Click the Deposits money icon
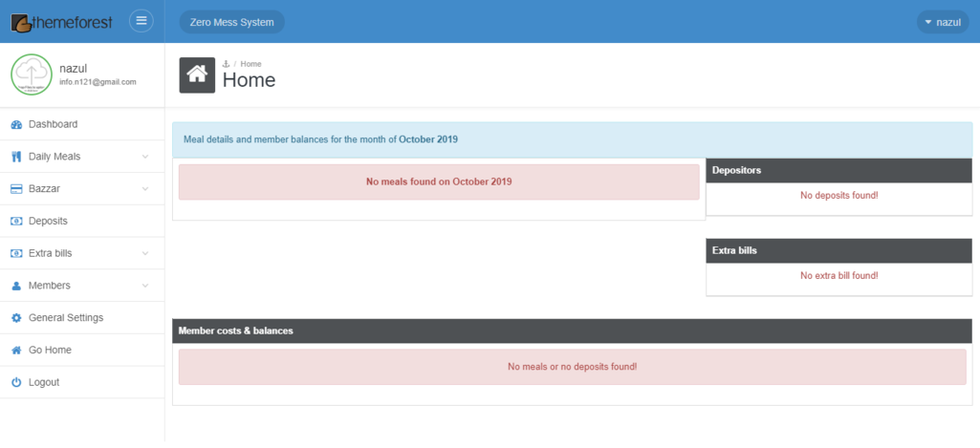 click(16, 222)
